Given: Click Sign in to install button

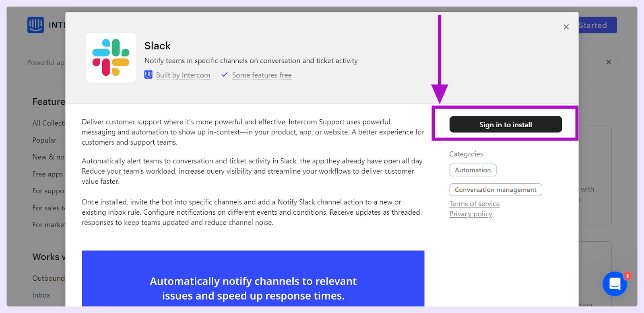Looking at the screenshot, I should (506, 124).
